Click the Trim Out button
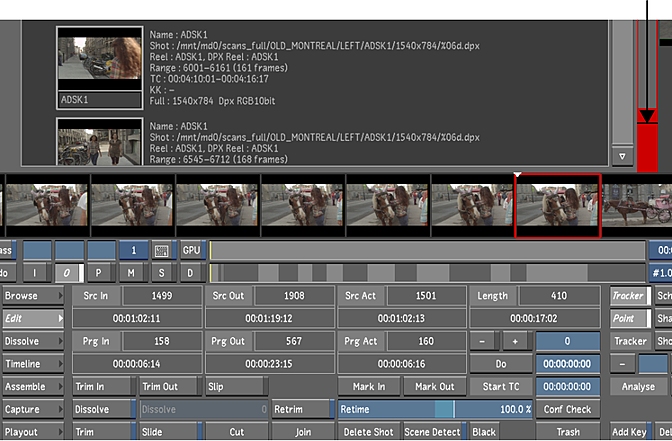The height and width of the screenshot is (441, 672). pos(171,387)
